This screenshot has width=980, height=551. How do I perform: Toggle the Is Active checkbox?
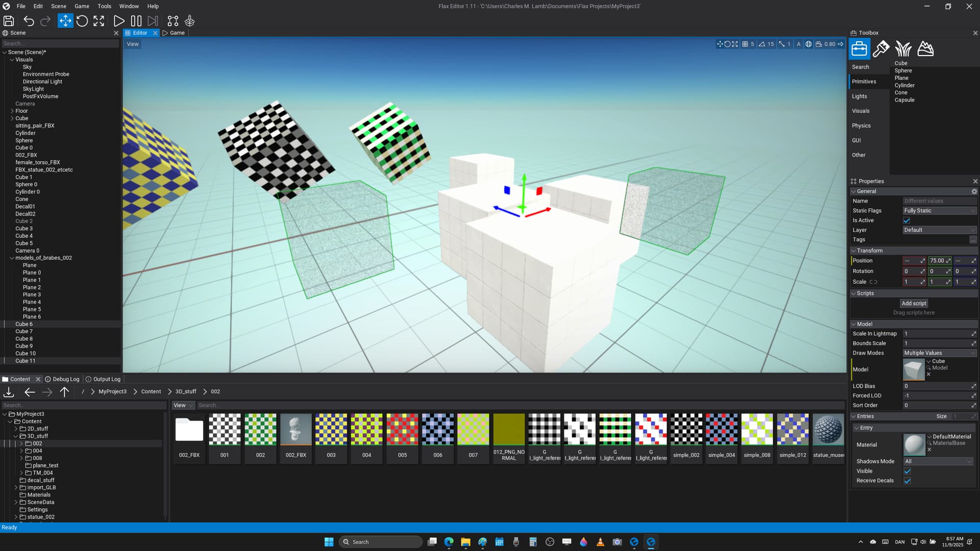click(x=907, y=220)
